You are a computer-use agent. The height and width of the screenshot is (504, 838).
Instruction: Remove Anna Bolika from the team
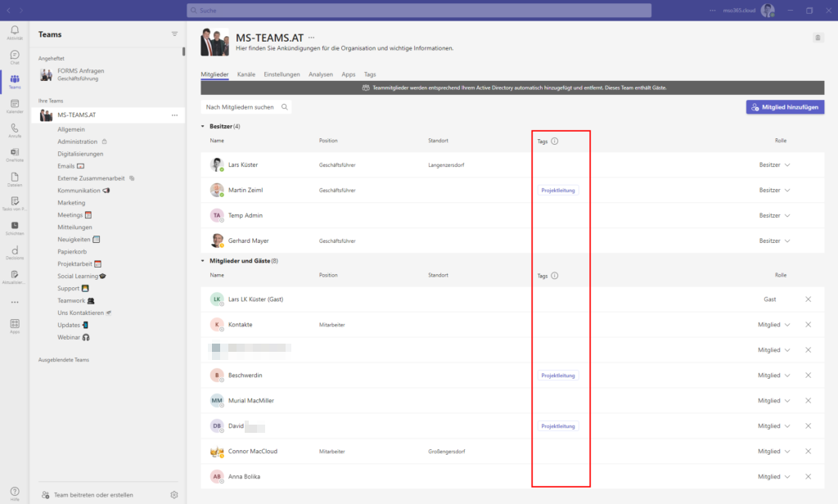point(808,477)
